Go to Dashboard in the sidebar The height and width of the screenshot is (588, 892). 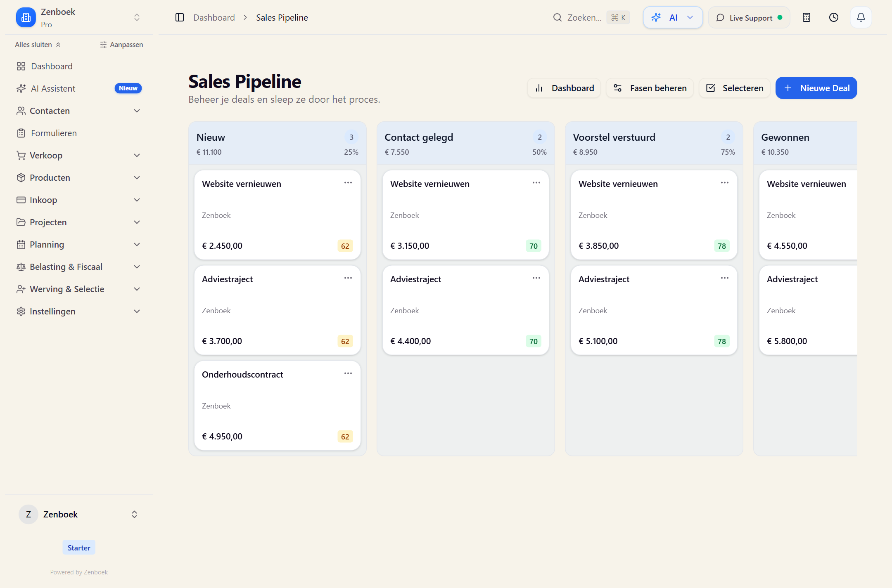(79, 66)
